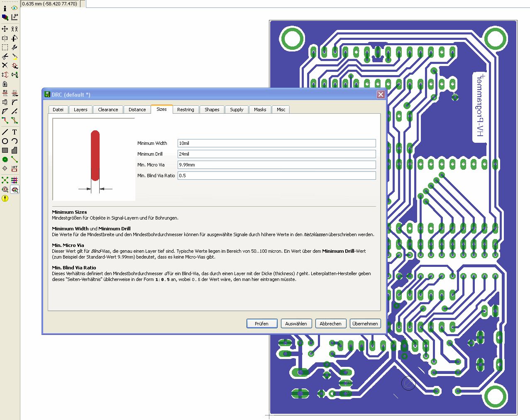Screen dimensions: 530x420
Task: Select the Rectangle tool
Action: [5, 150]
